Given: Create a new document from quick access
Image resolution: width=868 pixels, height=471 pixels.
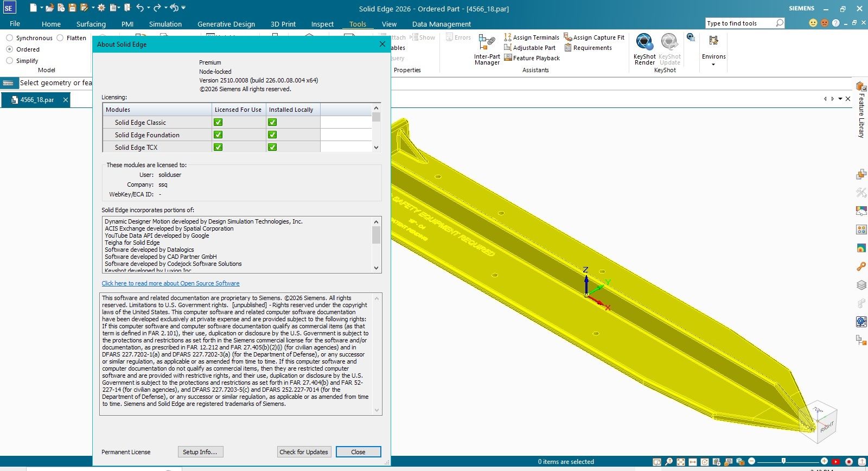Looking at the screenshot, I should (x=34, y=8).
